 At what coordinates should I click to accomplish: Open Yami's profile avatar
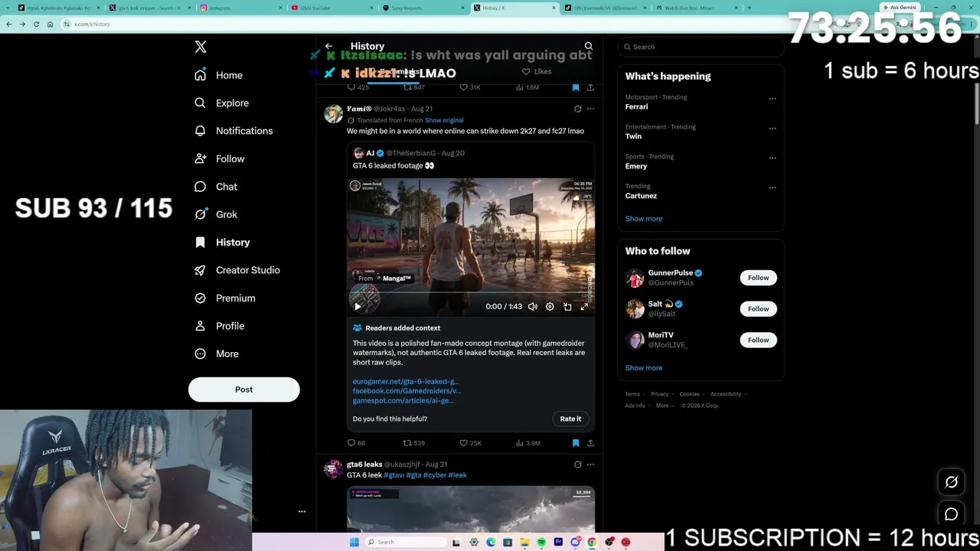[x=333, y=114]
